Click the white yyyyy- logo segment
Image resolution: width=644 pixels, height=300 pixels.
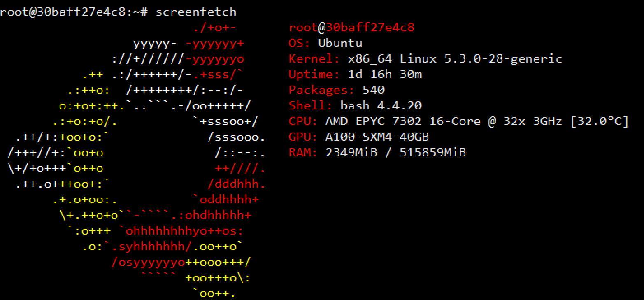[155, 43]
